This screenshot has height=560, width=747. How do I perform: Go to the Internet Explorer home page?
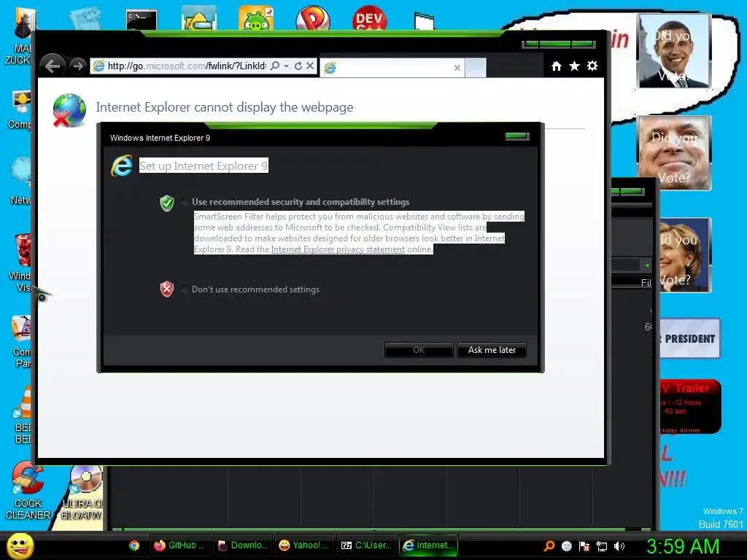pos(557,66)
